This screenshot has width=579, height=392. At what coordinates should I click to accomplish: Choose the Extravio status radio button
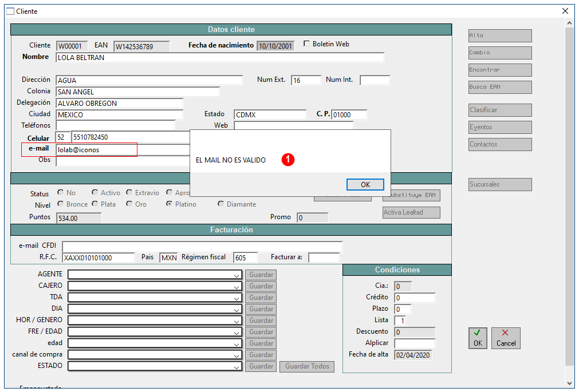(x=129, y=192)
